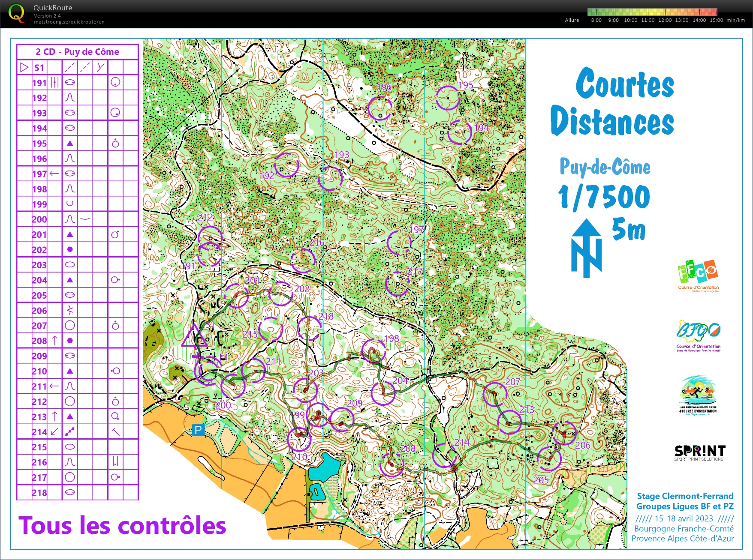Click the '15-18 avril 2023' date text

tap(684, 518)
